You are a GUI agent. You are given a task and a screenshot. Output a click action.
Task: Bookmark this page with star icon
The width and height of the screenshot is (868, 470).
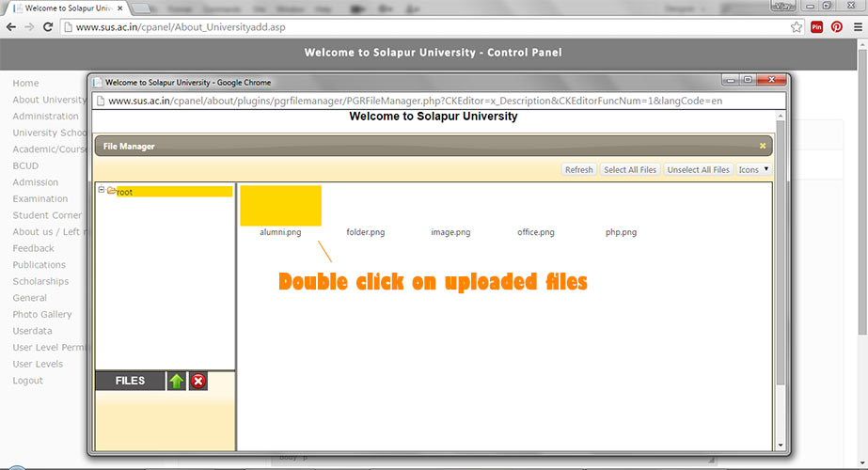[x=796, y=27]
